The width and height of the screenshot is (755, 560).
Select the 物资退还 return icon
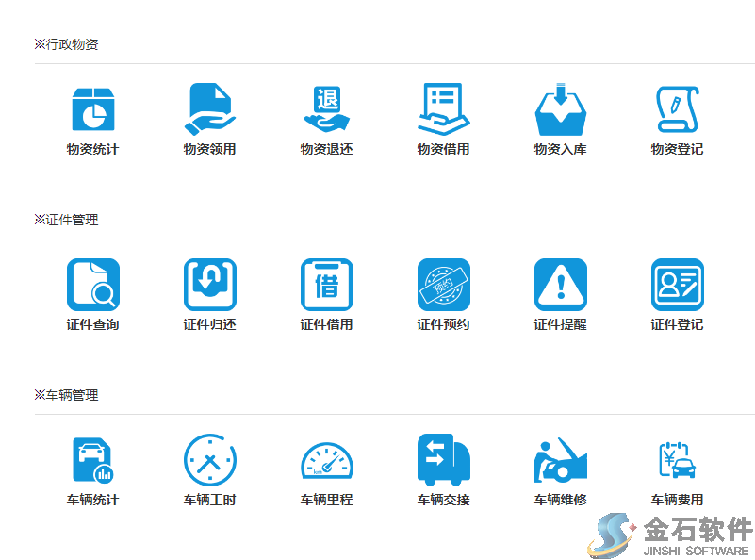coord(326,109)
